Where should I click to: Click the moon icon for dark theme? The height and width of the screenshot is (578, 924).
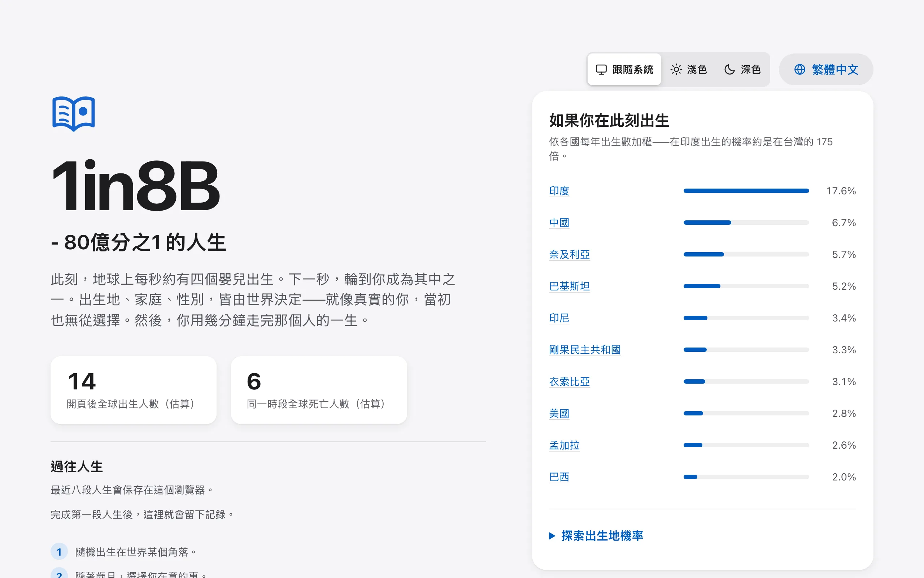[x=729, y=70]
